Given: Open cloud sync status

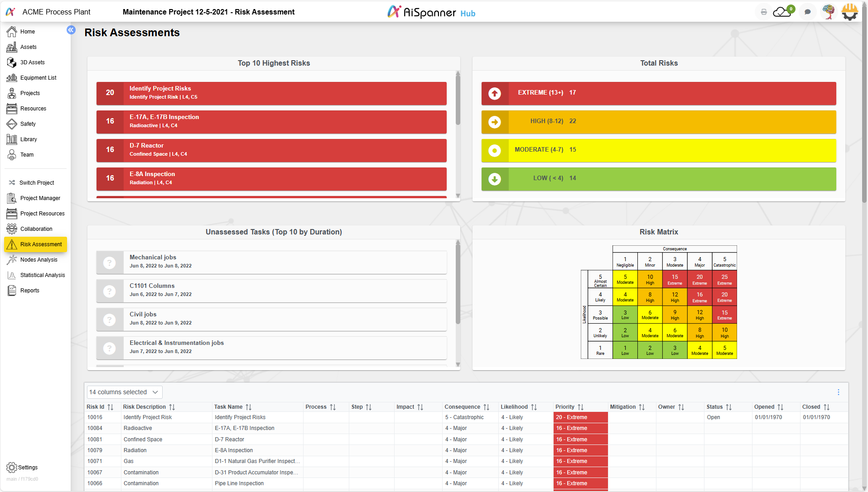Looking at the screenshot, I should point(782,12).
